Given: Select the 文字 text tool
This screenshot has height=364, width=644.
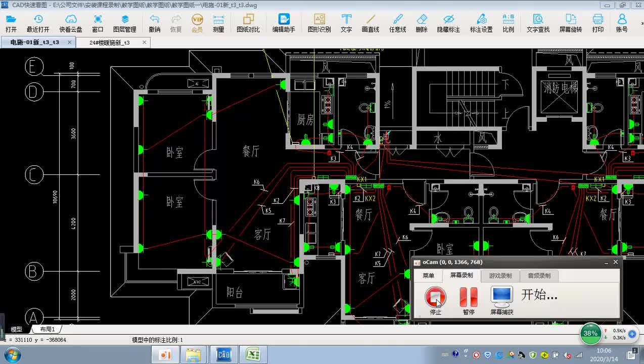Looking at the screenshot, I should pyautogui.click(x=346, y=23).
